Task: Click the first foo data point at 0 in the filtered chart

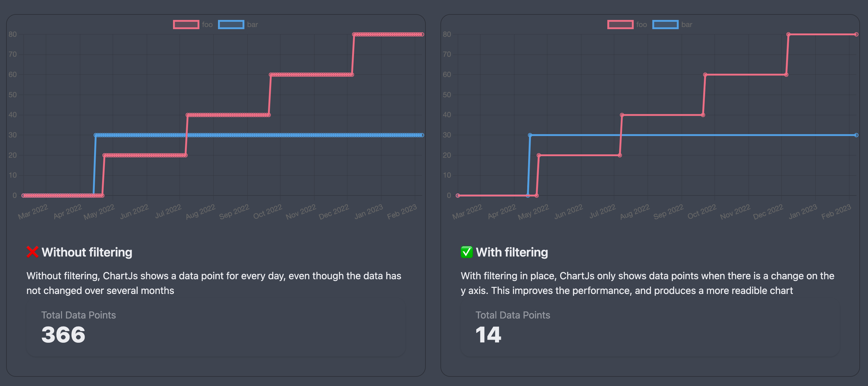Action: 458,195
